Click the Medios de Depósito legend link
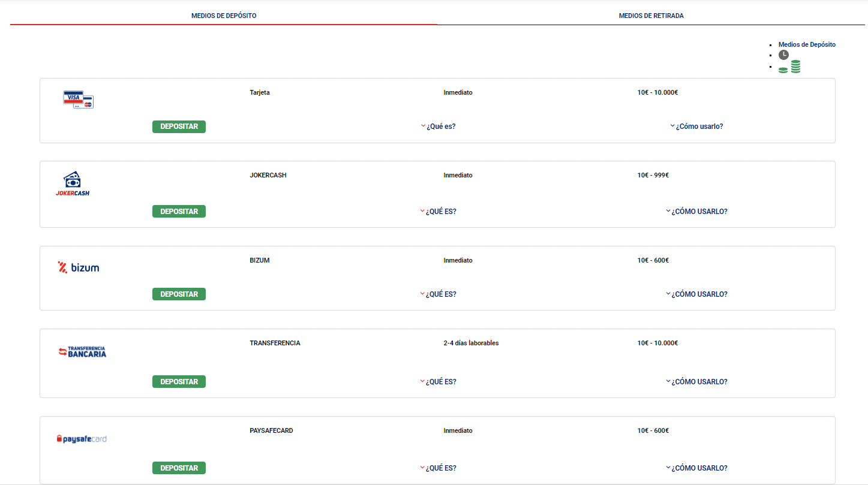 [x=806, y=44]
